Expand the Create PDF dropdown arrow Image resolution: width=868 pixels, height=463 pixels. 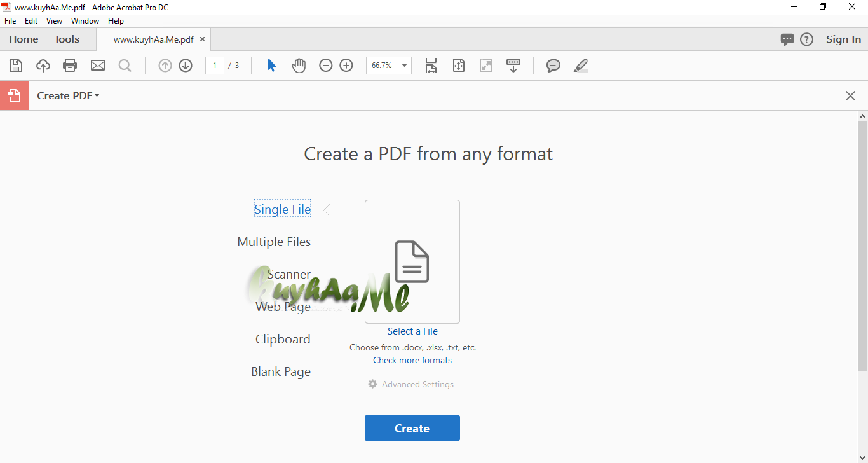pyautogui.click(x=97, y=96)
